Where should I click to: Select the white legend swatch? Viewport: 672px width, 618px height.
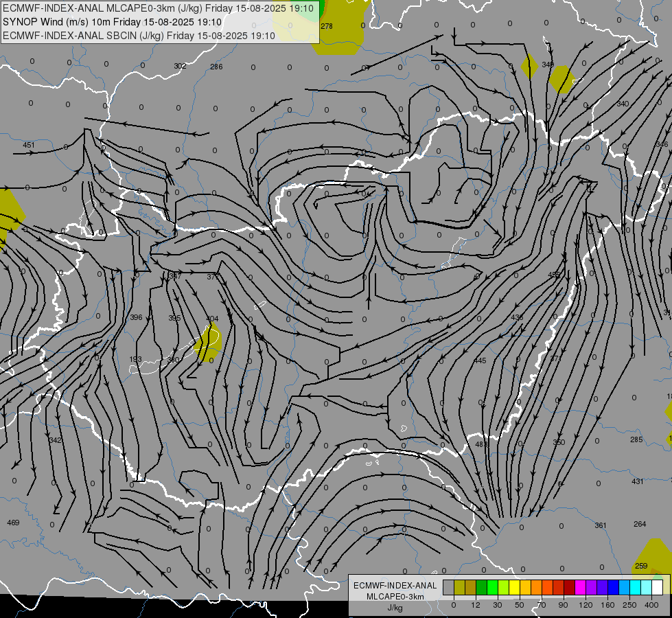click(658, 587)
